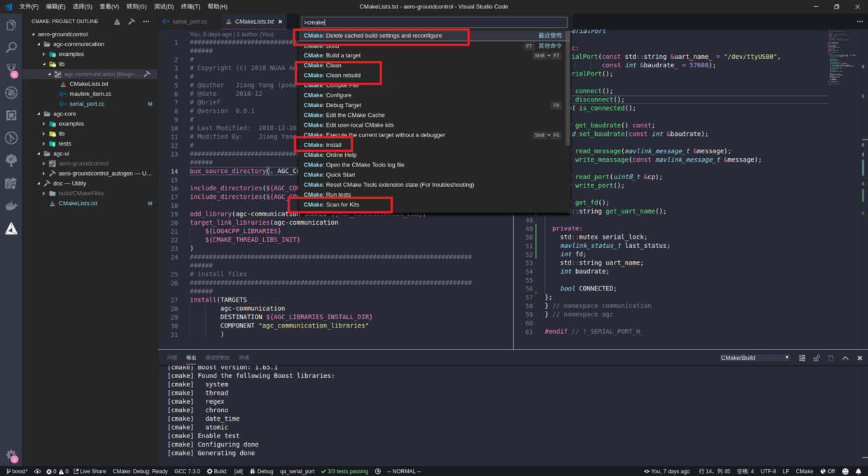Collapse the aero-groundcontrol root node
The image size is (868, 476).
coord(33,34)
